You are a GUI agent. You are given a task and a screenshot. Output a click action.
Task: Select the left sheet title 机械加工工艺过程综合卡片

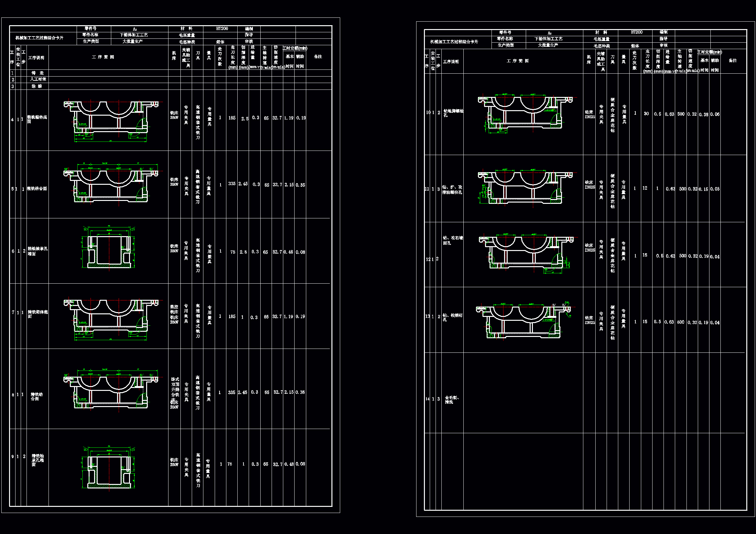[x=39, y=38]
